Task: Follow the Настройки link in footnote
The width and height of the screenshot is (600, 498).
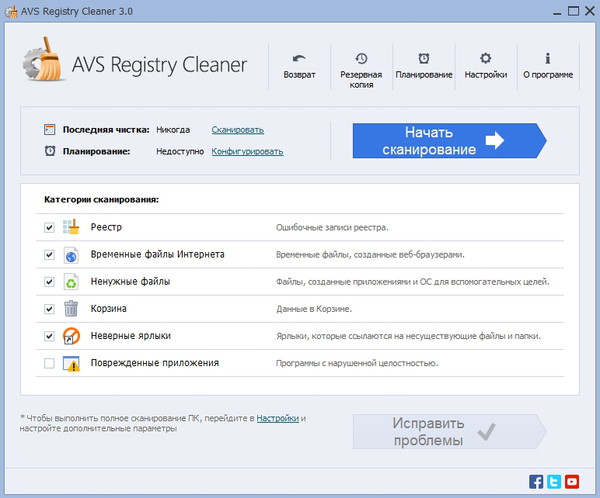Action: pos(277,417)
